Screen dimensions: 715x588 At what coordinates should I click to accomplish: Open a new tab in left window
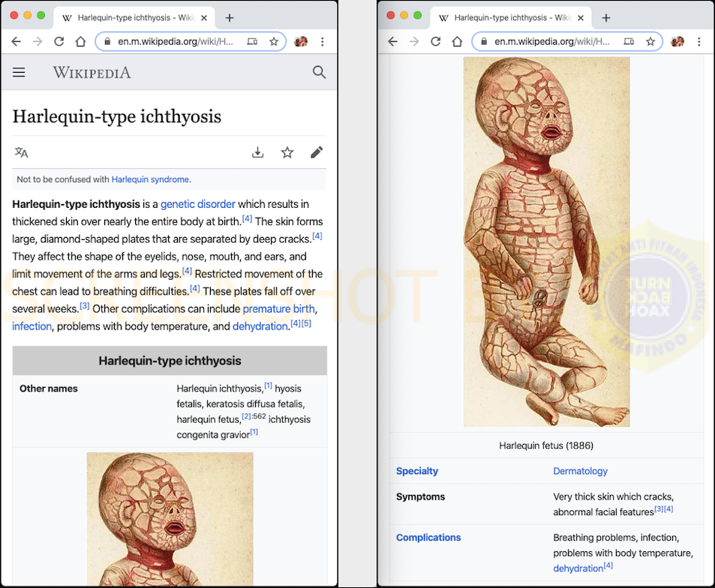click(230, 18)
